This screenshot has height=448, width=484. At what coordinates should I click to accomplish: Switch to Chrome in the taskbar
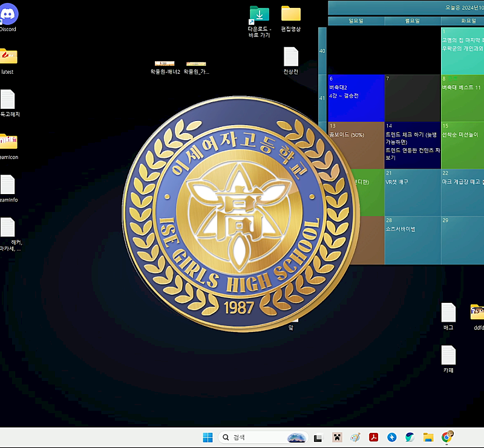pos(447,437)
